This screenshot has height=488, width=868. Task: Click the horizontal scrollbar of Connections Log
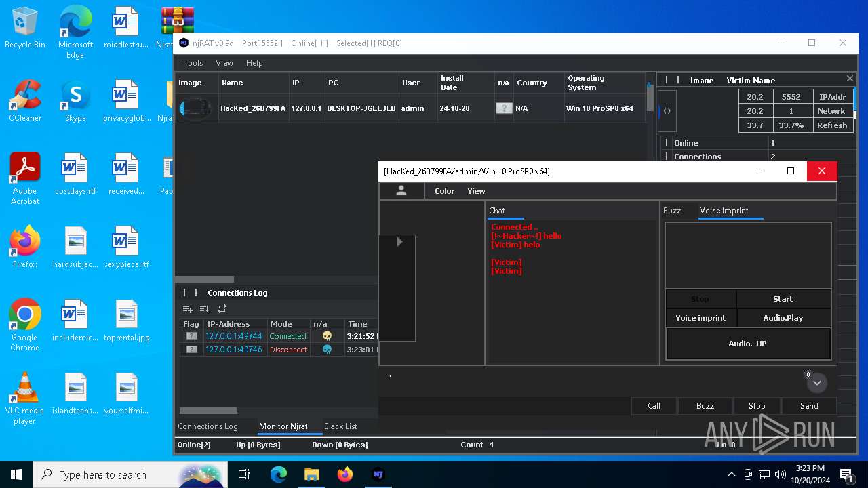pyautogui.click(x=208, y=411)
